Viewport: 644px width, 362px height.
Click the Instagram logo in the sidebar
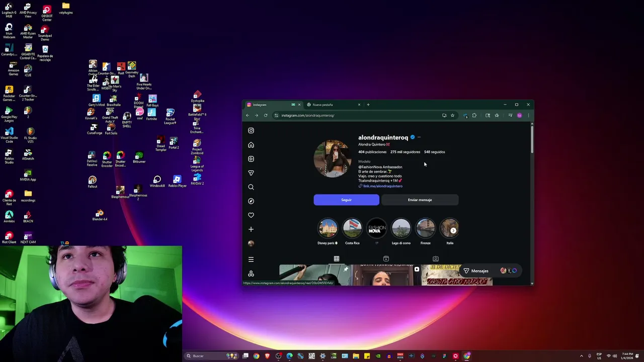[x=251, y=131]
